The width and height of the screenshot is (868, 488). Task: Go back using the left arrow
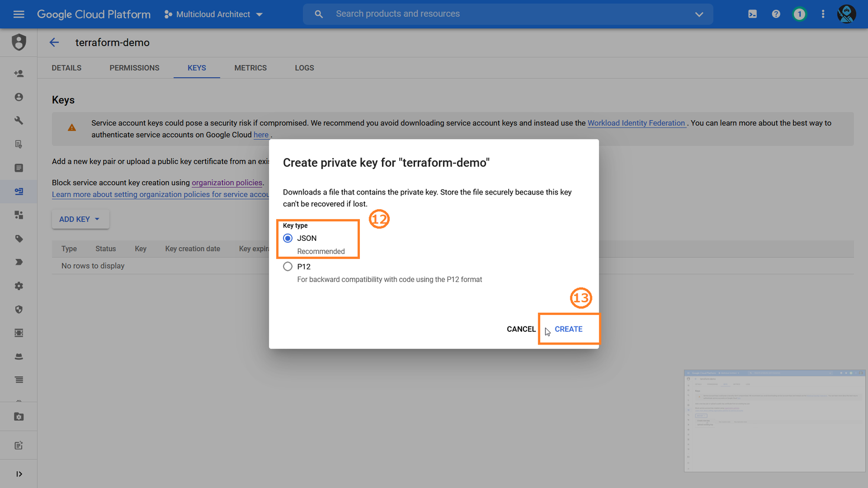tap(54, 43)
